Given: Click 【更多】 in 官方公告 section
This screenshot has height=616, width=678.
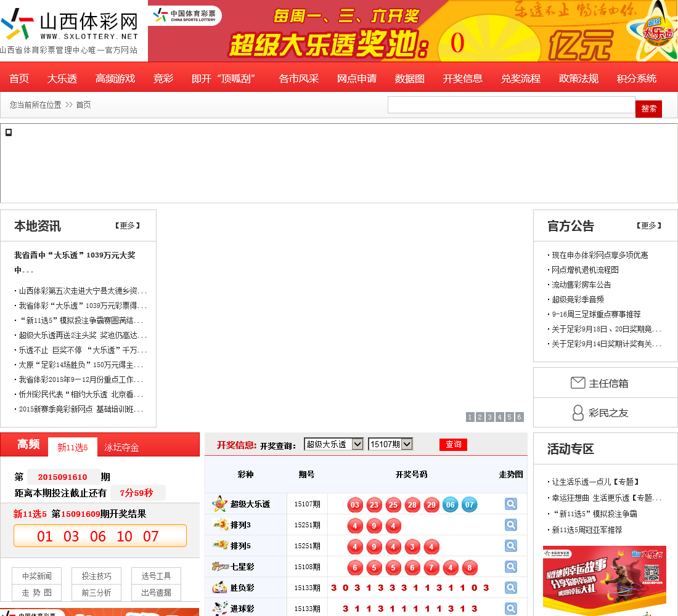Looking at the screenshot, I should coord(648,225).
